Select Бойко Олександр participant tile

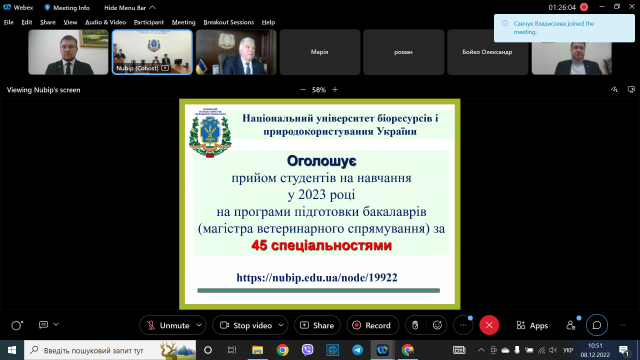pyautogui.click(x=487, y=52)
